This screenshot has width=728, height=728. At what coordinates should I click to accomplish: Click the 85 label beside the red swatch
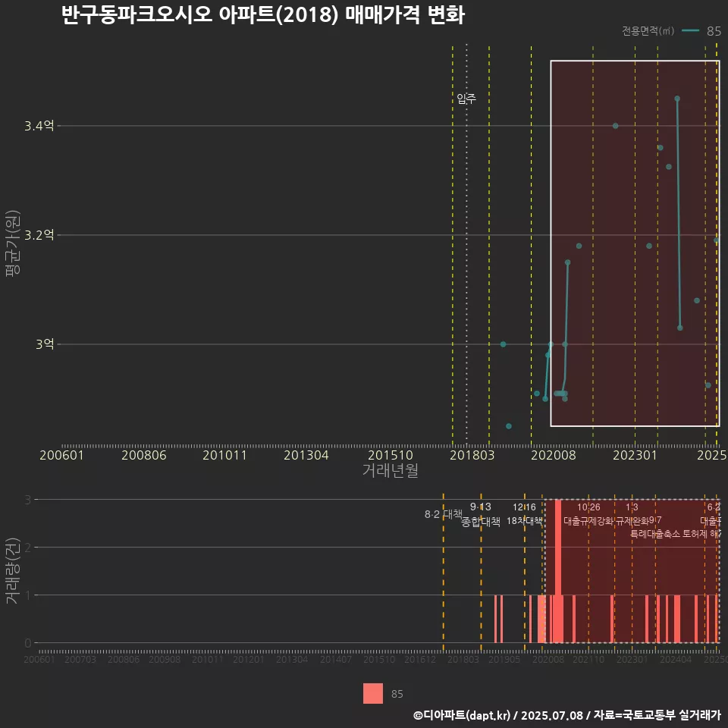click(397, 694)
